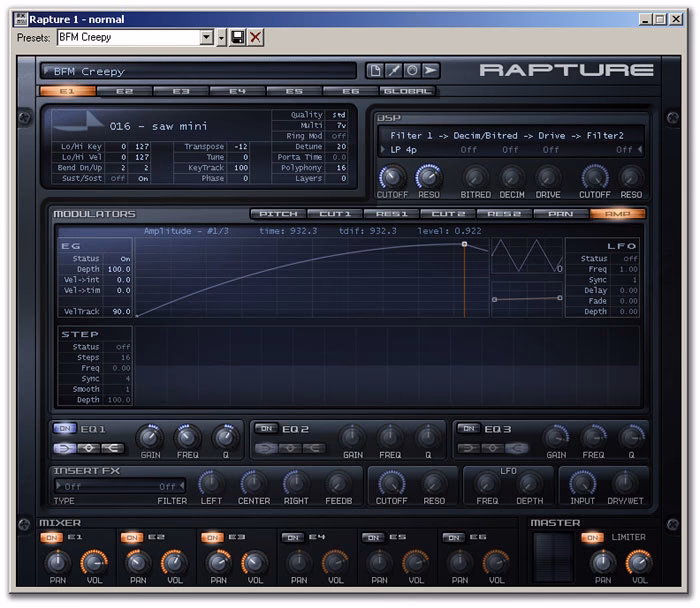This screenshot has width=700, height=608.
Task: Open the Presets combo box dropdown arrow
Action: pos(206,37)
